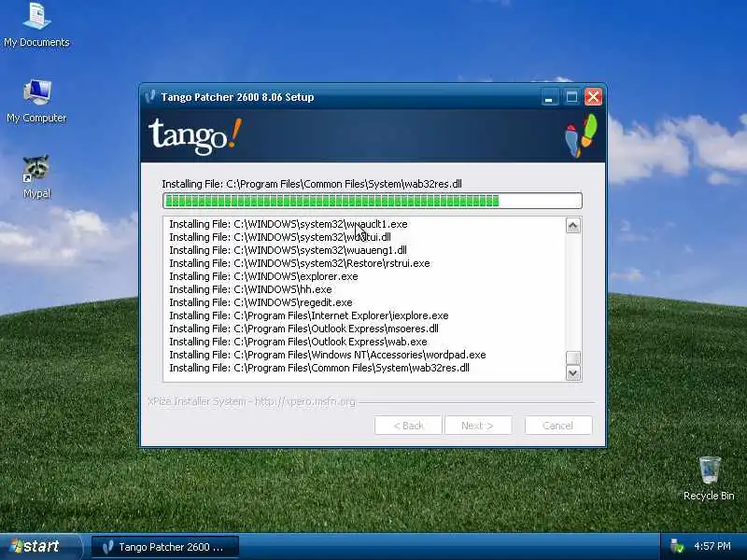Select log line for Restore\rstrui.exe
747x560 pixels.
(300, 263)
